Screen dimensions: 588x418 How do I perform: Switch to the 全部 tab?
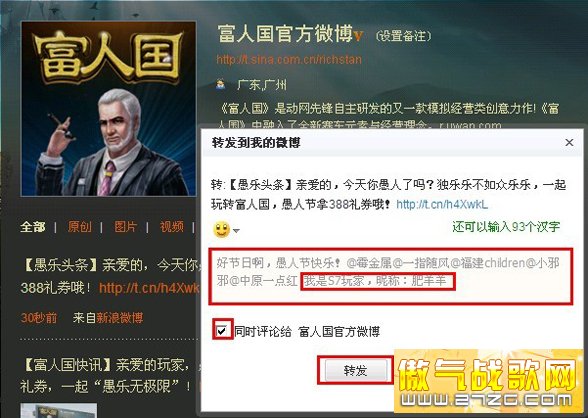(x=33, y=226)
